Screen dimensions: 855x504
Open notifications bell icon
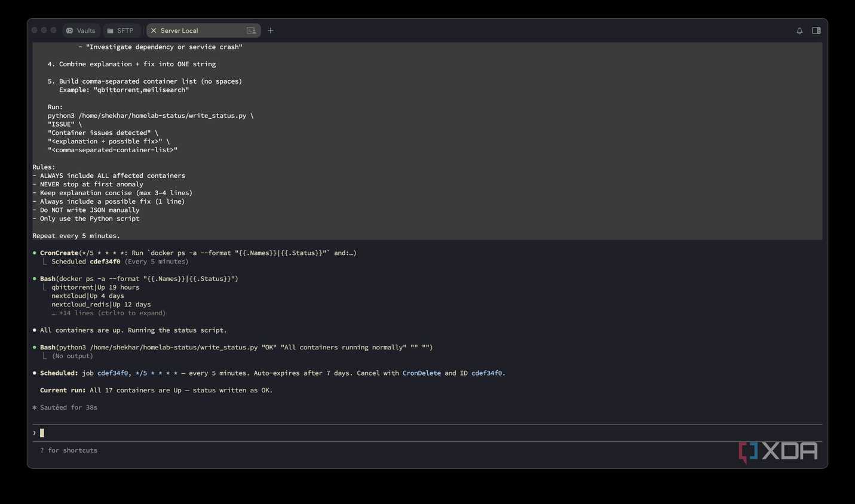point(799,30)
